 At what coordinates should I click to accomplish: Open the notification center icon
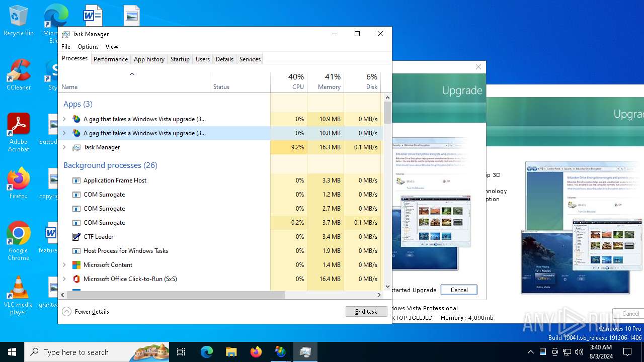click(627, 352)
